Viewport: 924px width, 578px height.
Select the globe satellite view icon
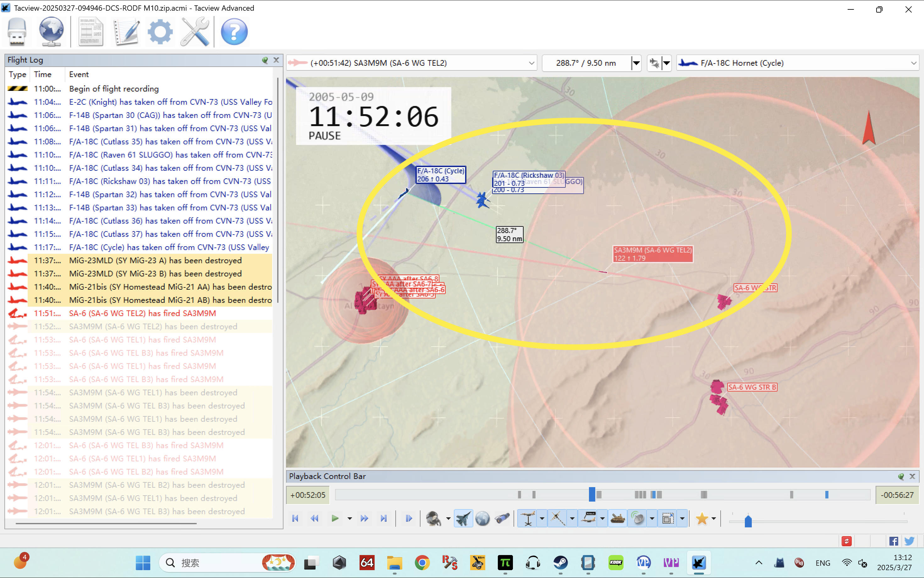click(x=482, y=518)
